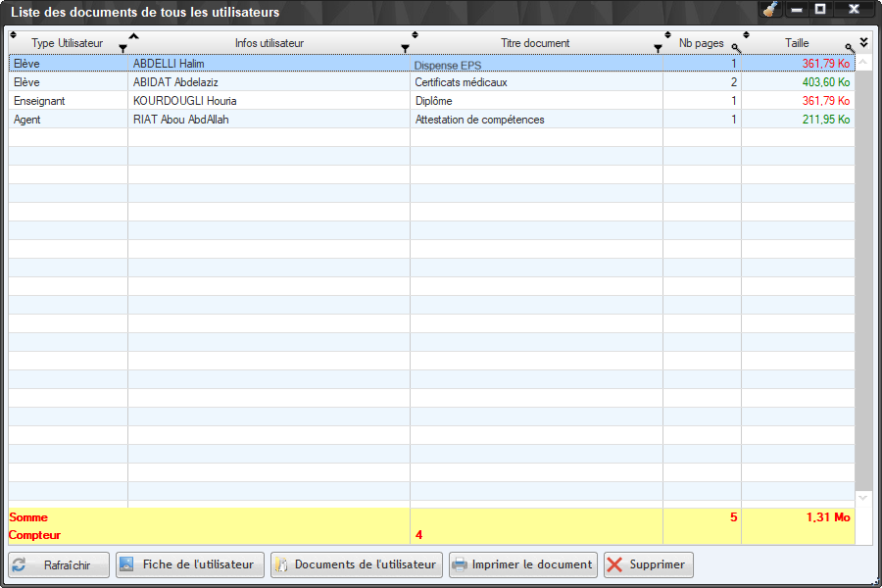Sort by Titre document column header
The image size is (882, 588).
click(534, 43)
